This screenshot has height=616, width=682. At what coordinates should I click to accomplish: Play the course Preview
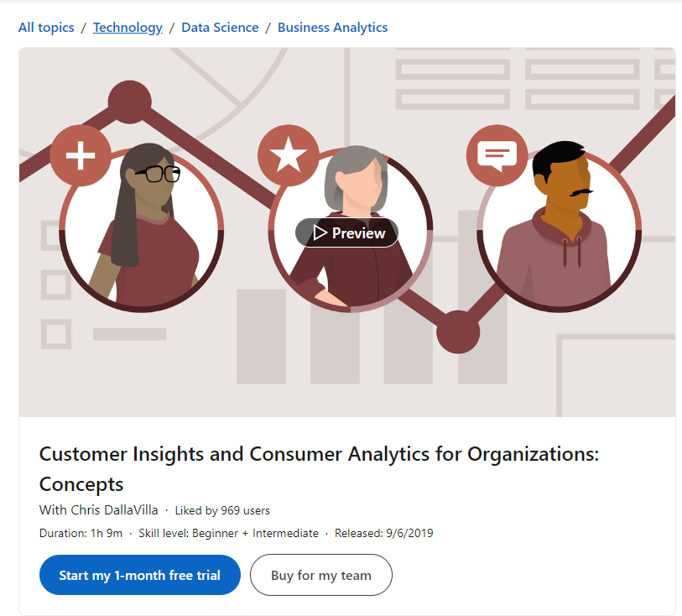[x=346, y=232]
